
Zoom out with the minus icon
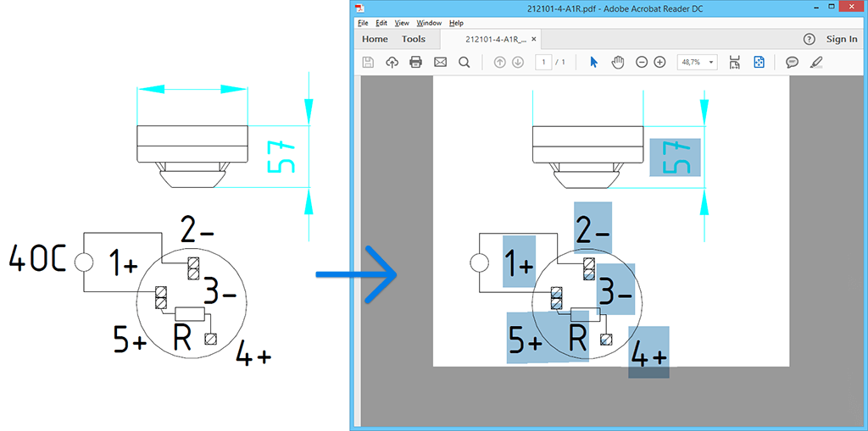[x=642, y=62]
